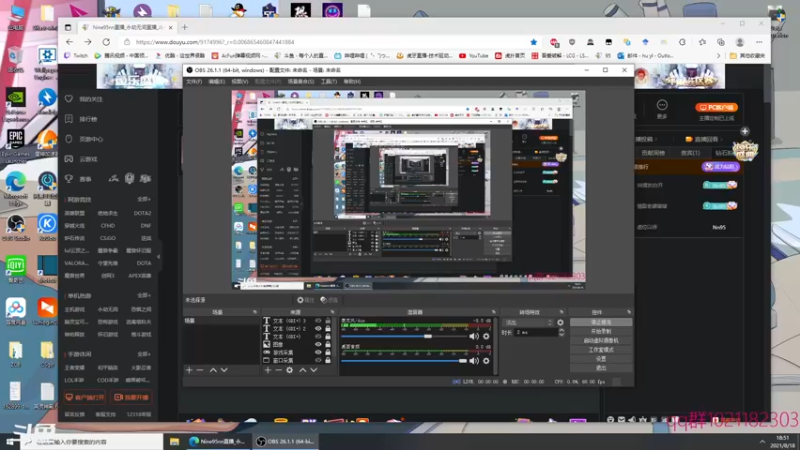Image resolution: width=800 pixels, height=450 pixels.
Task: Toggle visibility eye of Image source
Action: pos(318,344)
